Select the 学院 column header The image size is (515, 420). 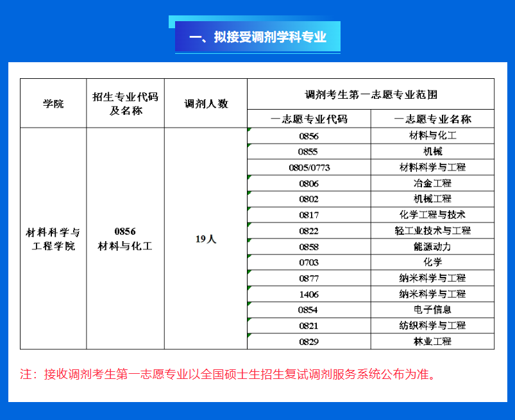click(x=53, y=103)
